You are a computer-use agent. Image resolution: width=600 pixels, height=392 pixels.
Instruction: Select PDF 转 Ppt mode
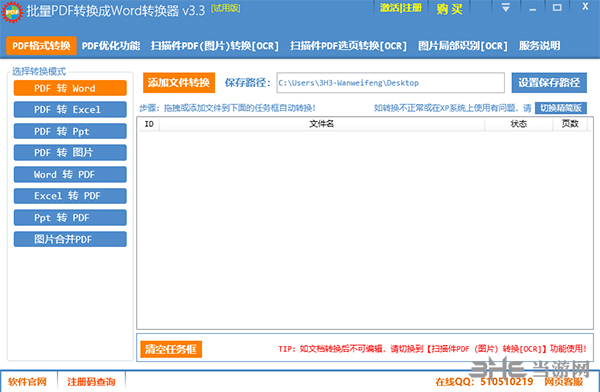pyautogui.click(x=70, y=131)
